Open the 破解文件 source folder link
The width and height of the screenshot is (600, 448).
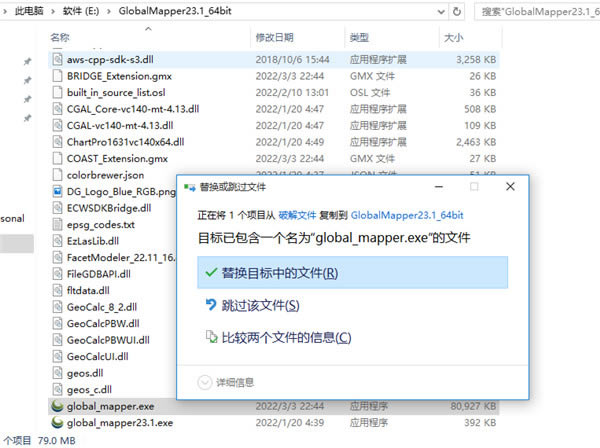coord(297,215)
